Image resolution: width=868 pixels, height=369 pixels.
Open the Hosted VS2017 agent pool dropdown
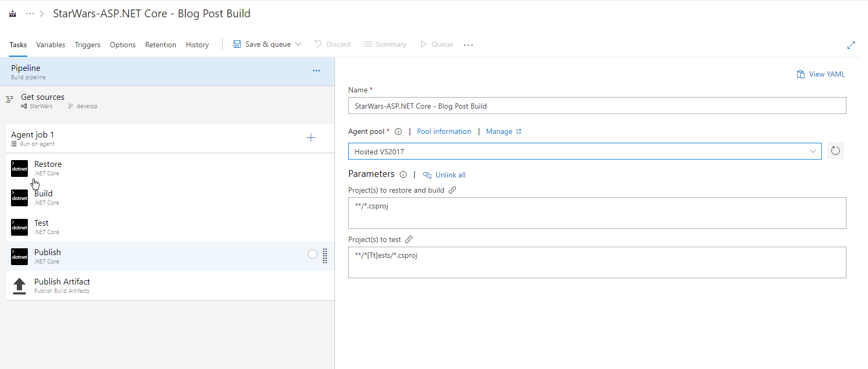click(584, 151)
